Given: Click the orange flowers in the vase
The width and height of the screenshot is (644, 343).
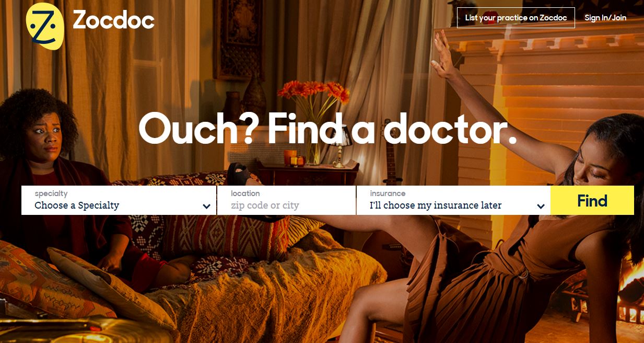Looking at the screenshot, I should coord(313,92).
